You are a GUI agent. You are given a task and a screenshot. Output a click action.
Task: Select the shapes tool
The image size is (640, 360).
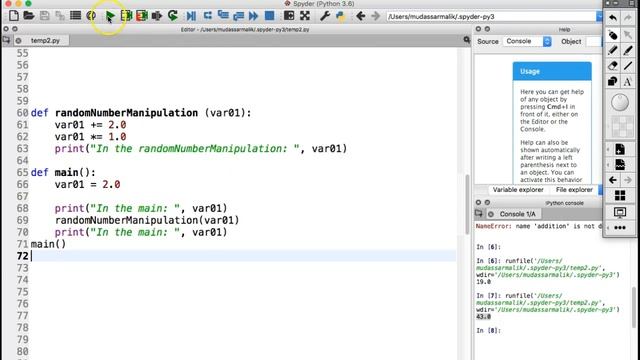[612, 81]
